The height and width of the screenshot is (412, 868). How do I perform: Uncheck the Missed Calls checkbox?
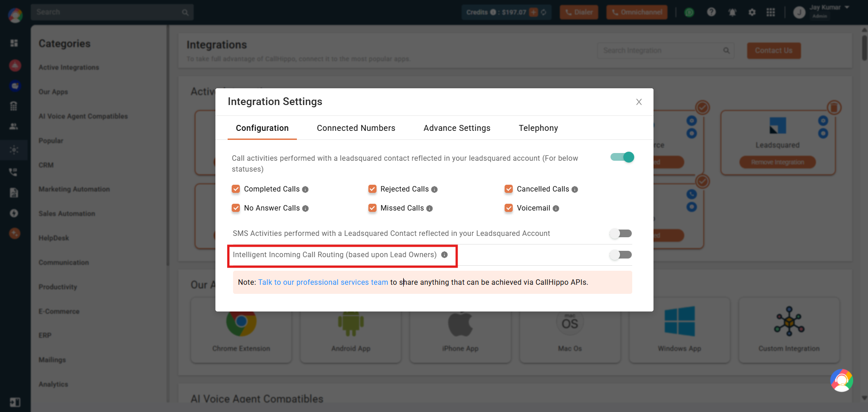[x=372, y=208]
